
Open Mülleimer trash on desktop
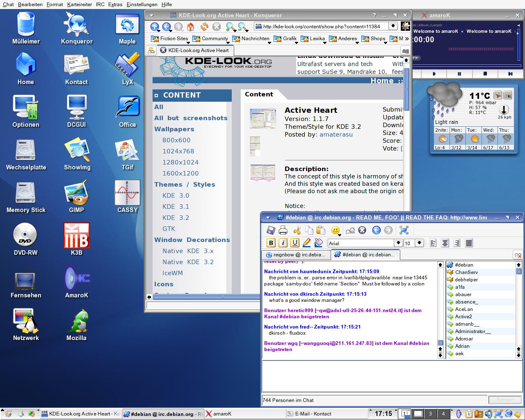(26, 29)
